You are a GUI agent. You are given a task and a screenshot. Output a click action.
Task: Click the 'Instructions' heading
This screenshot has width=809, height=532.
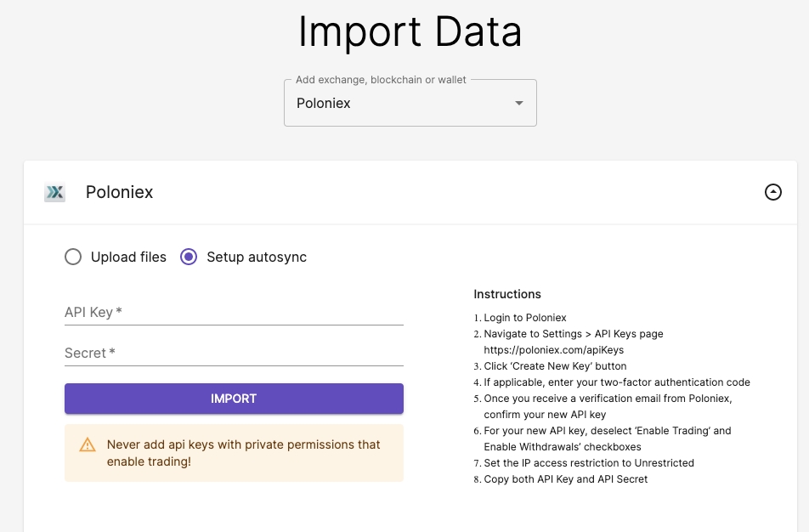(x=507, y=294)
